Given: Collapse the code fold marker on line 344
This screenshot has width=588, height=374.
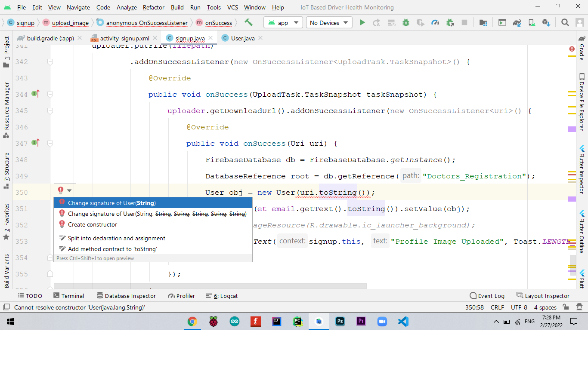Looking at the screenshot, I should pos(50,94).
